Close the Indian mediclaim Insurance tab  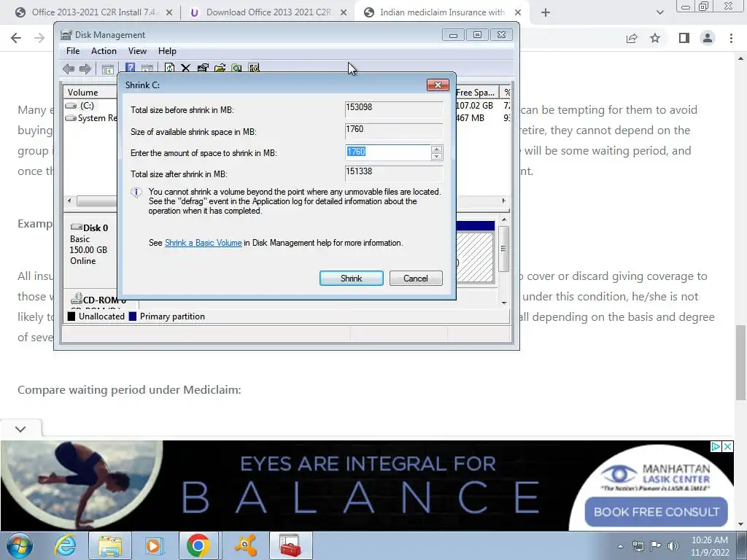518,13
